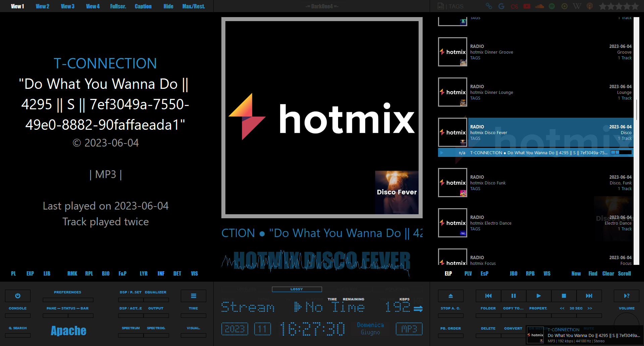Screen dimensions: 644x346
Task: Switch to View 3
Action: pos(68,6)
